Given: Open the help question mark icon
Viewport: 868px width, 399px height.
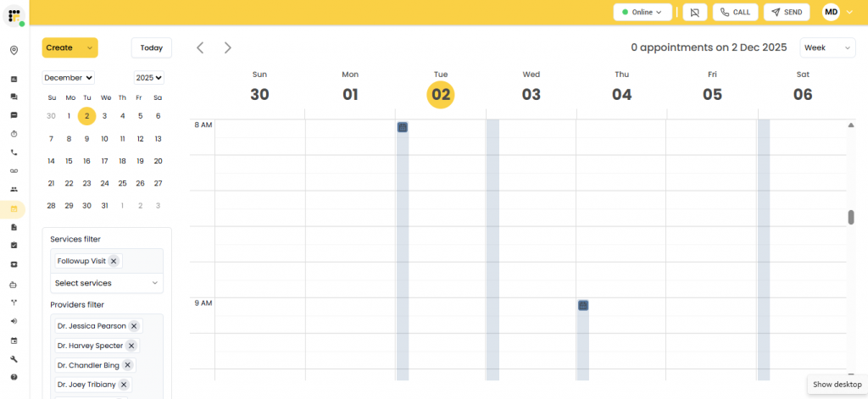Looking at the screenshot, I should coord(14,377).
